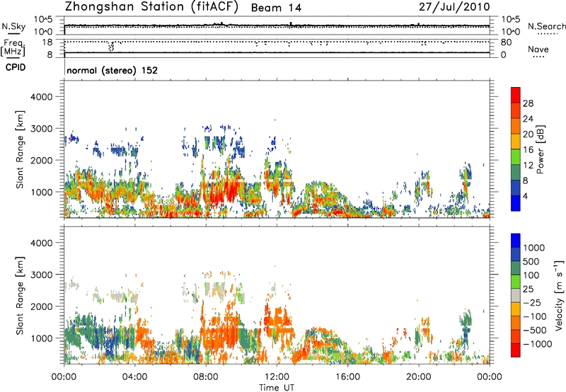Click the "80" Nave axis label
Screen dimensions: 566x392
pos(506,42)
